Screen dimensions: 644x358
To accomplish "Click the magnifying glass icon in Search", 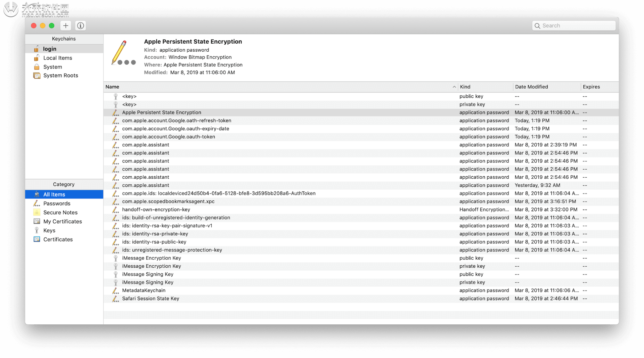I will pos(537,26).
